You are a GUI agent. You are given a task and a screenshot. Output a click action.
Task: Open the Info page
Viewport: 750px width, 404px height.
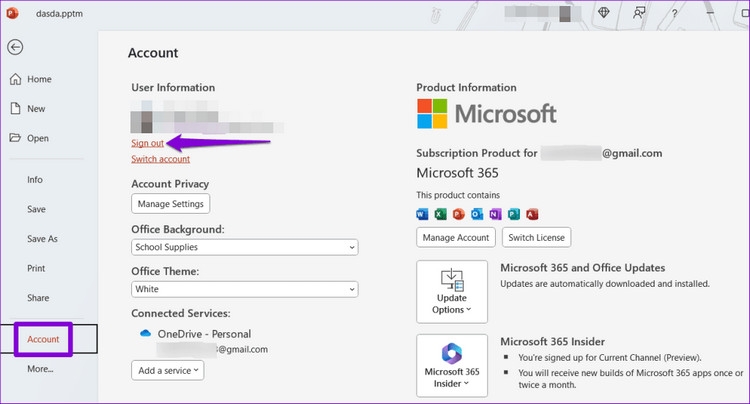(34, 180)
